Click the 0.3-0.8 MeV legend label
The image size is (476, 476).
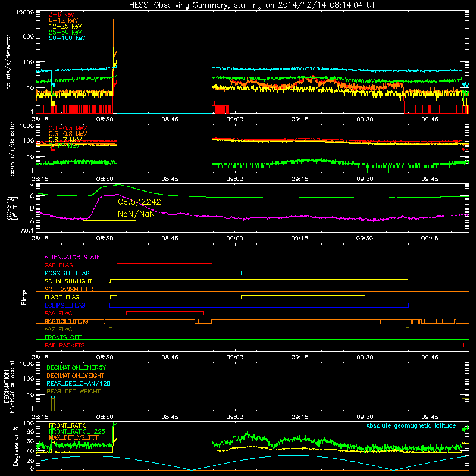(x=68, y=134)
